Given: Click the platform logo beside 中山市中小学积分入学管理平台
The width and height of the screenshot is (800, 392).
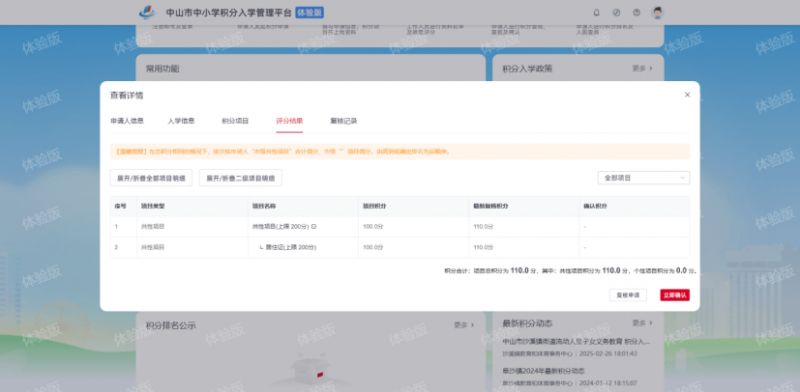Looking at the screenshot, I should [x=147, y=13].
